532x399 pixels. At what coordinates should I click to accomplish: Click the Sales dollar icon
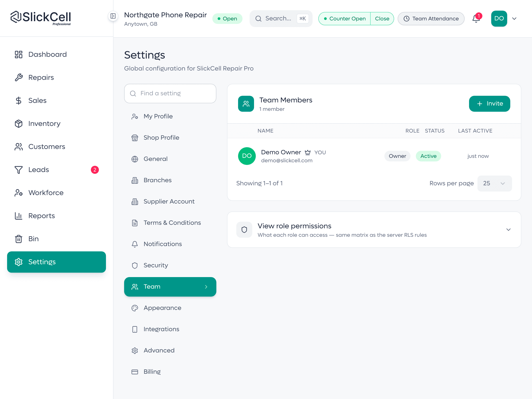pyautogui.click(x=19, y=101)
